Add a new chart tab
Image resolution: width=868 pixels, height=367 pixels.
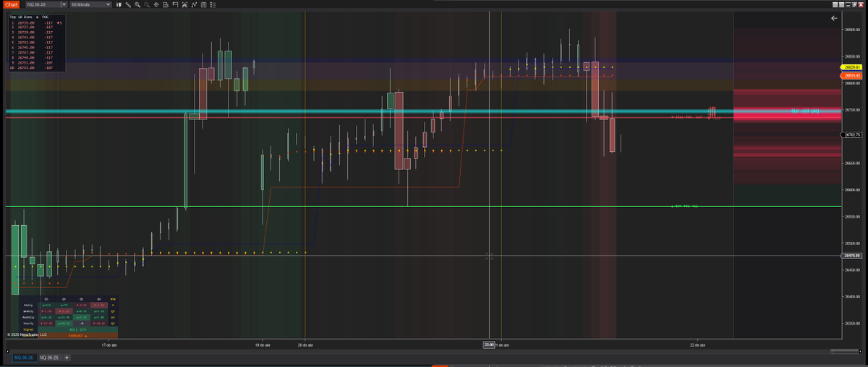click(67, 358)
